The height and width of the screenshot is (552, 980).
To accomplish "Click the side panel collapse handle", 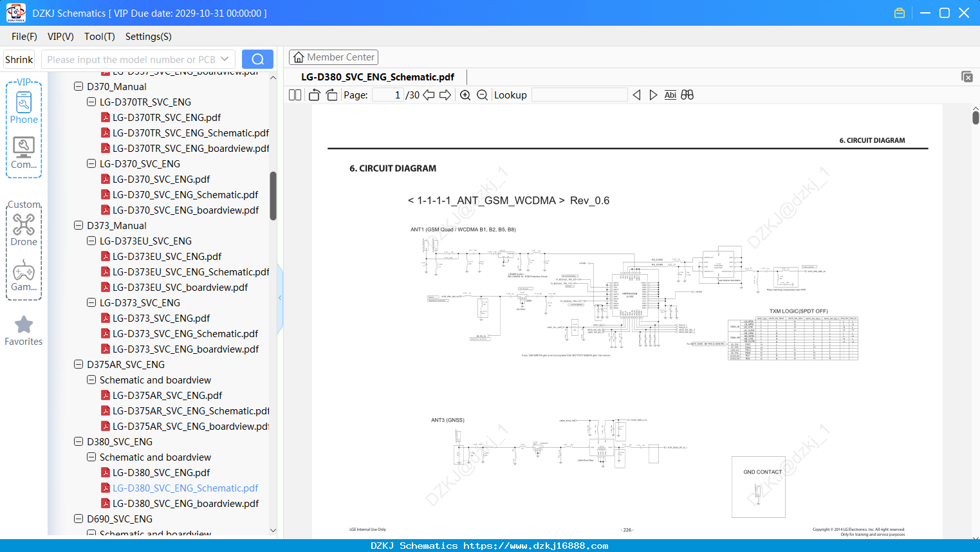I will pos(280,298).
